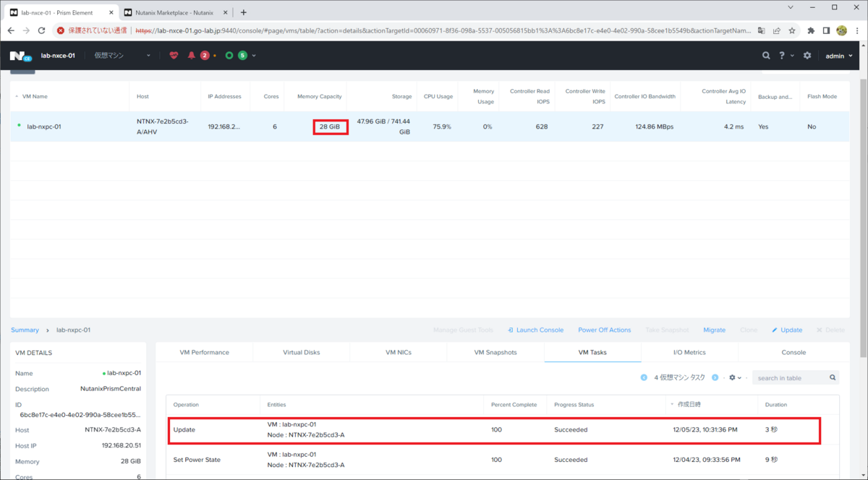Click the Migrate action
The width and height of the screenshot is (868, 480).
click(714, 330)
